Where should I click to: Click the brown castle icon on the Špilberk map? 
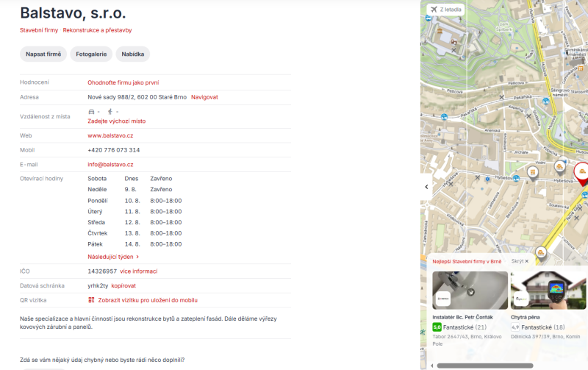[x=453, y=41]
